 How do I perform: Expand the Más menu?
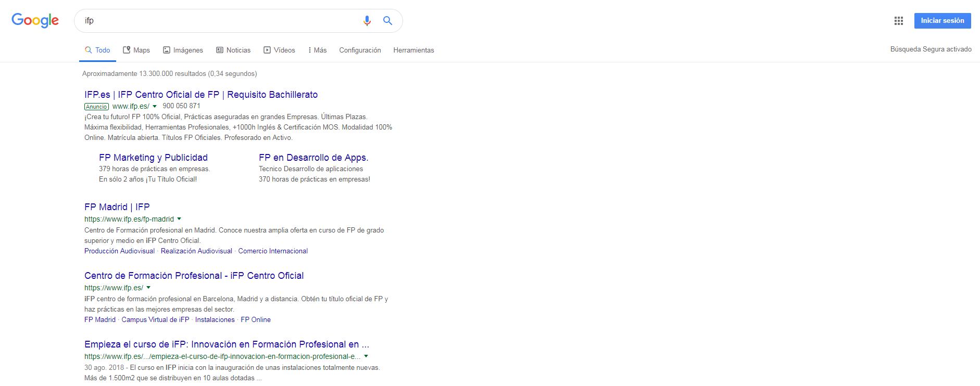[317, 50]
